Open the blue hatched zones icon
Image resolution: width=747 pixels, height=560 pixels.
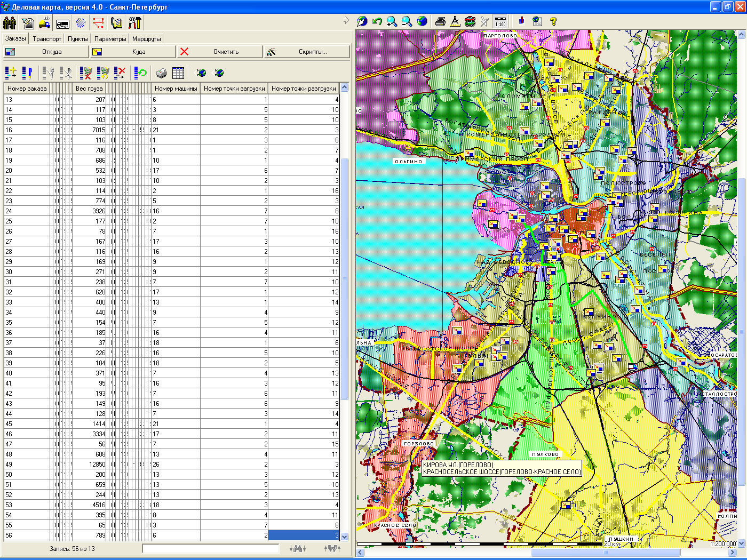[81, 23]
